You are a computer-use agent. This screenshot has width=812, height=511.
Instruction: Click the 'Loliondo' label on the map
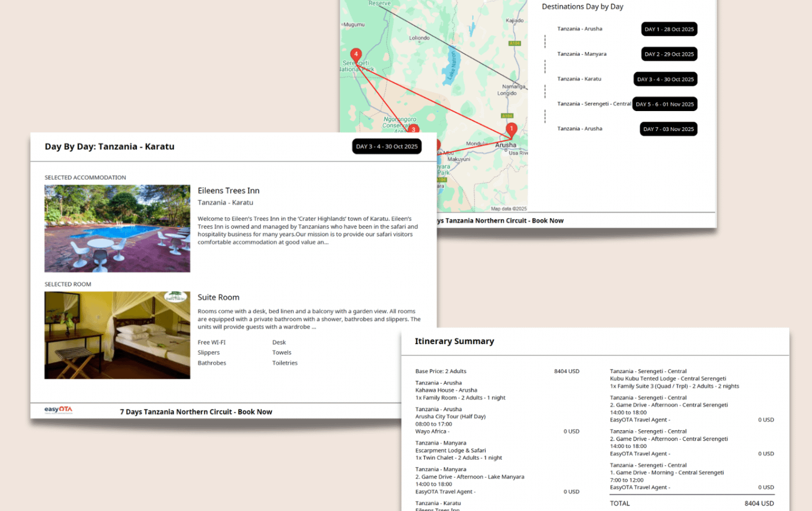pos(419,38)
